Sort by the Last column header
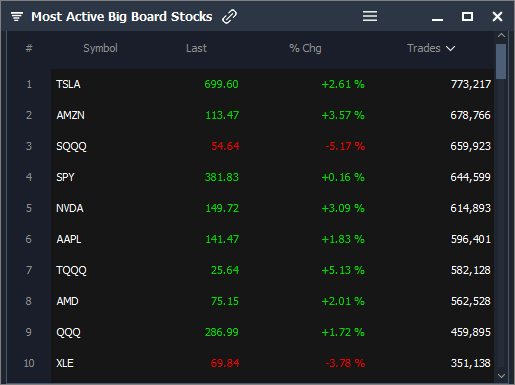The image size is (515, 385). click(x=196, y=48)
